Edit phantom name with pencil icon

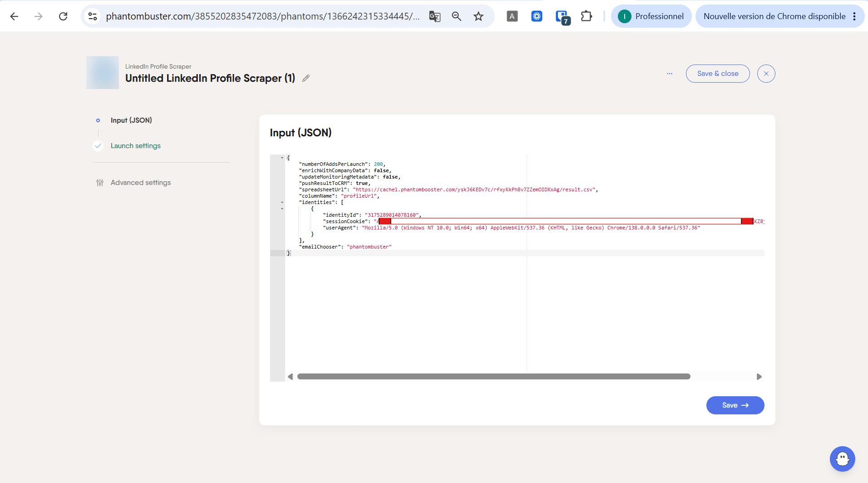(306, 78)
